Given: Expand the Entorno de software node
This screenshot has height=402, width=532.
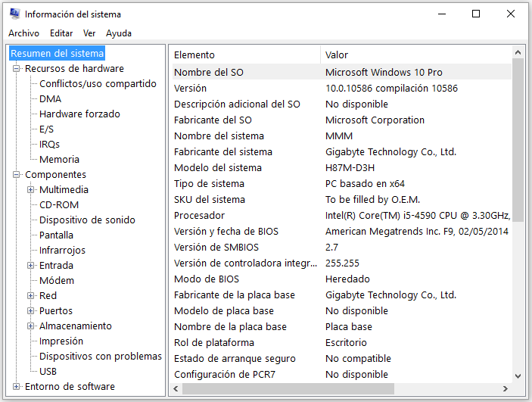Looking at the screenshot, I should (16, 386).
